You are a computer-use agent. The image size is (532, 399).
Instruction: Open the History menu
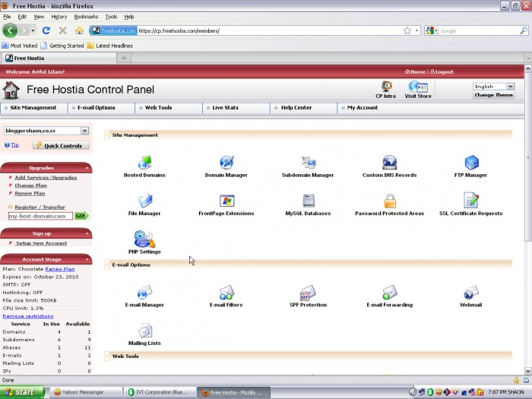coord(59,17)
